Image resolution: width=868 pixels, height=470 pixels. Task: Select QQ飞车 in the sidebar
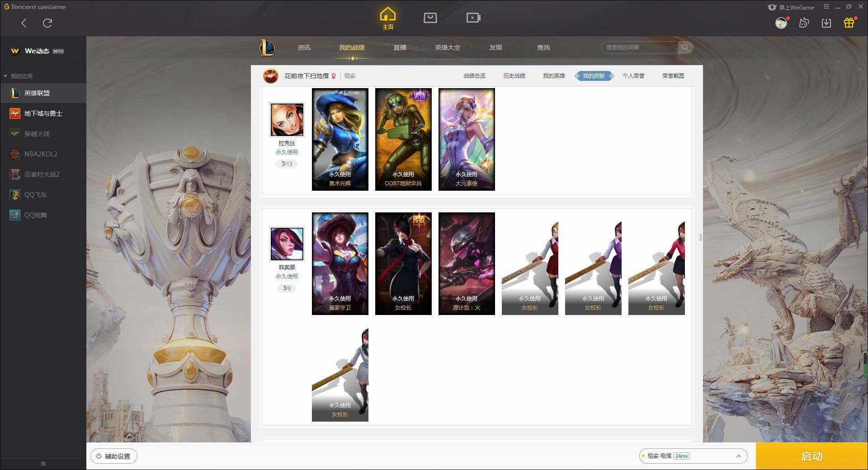point(43,195)
